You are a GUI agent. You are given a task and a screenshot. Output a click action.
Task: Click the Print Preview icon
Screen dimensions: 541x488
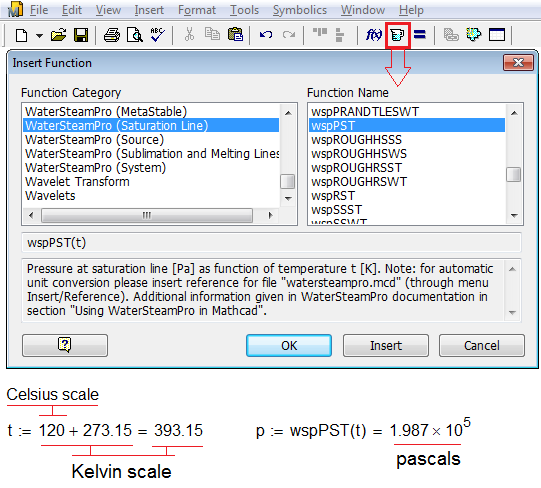click(135, 35)
